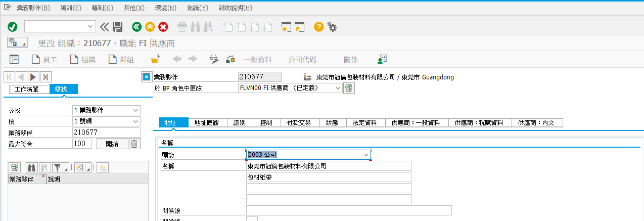The image size is (644, 221).
Task: Switch to the 工作清單 tab
Action: pyautogui.click(x=29, y=89)
